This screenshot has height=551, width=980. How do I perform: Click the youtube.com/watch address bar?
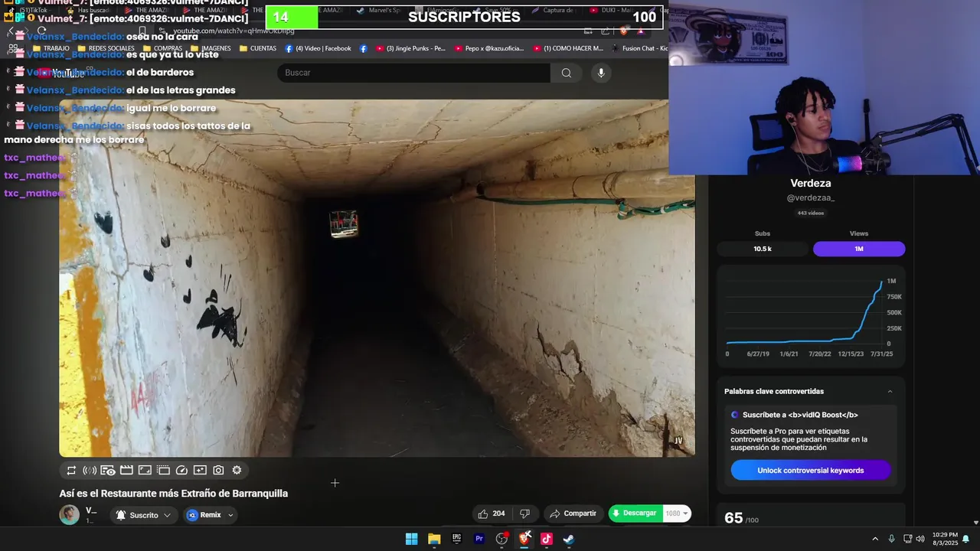pos(234,31)
